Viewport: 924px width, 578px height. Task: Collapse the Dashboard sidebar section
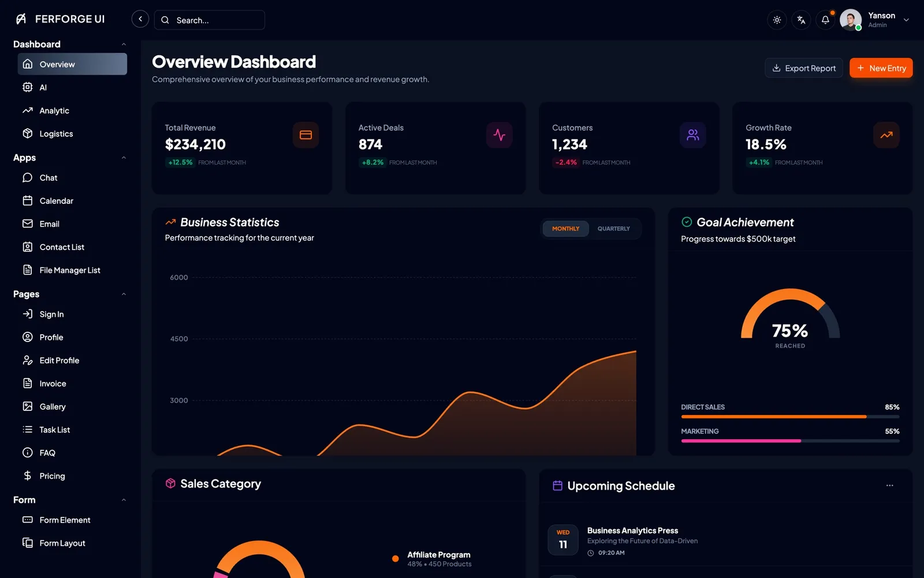[x=124, y=45]
